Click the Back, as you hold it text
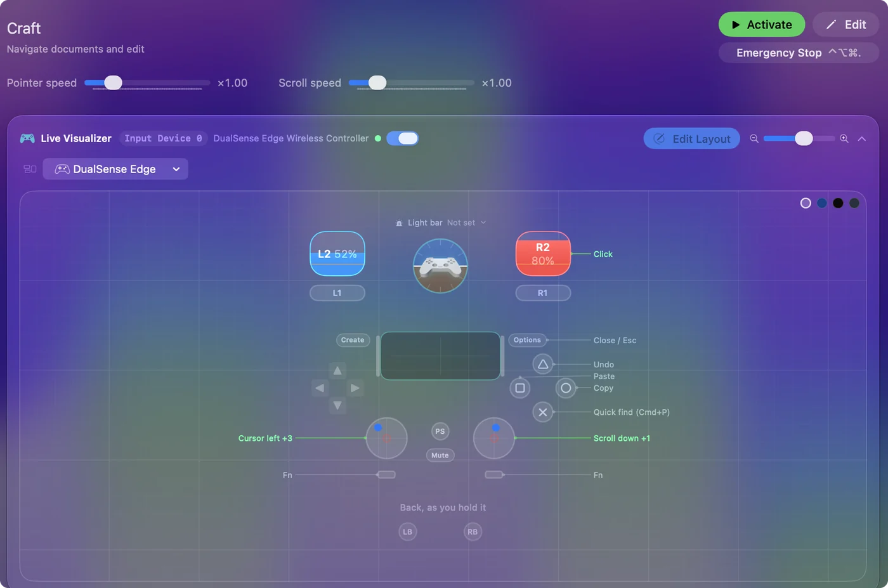 [443, 507]
